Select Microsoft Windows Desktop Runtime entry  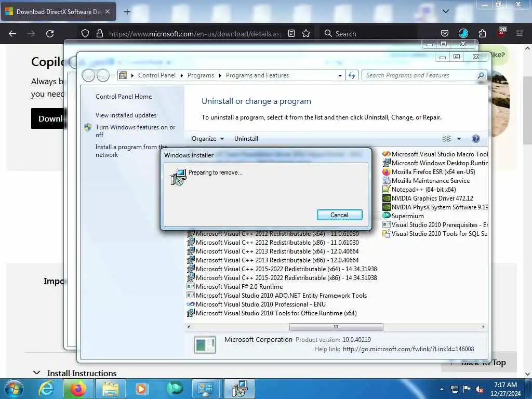[435, 163]
